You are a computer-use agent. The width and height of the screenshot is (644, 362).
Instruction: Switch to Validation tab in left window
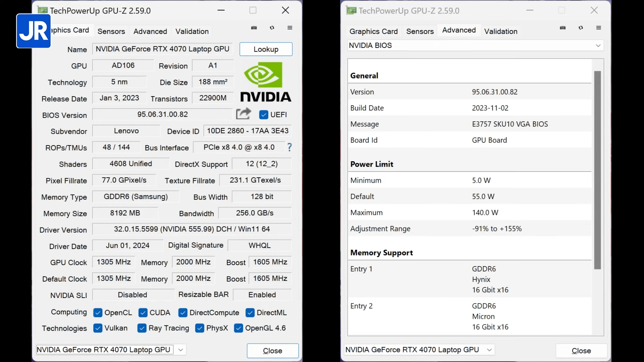pyautogui.click(x=192, y=31)
